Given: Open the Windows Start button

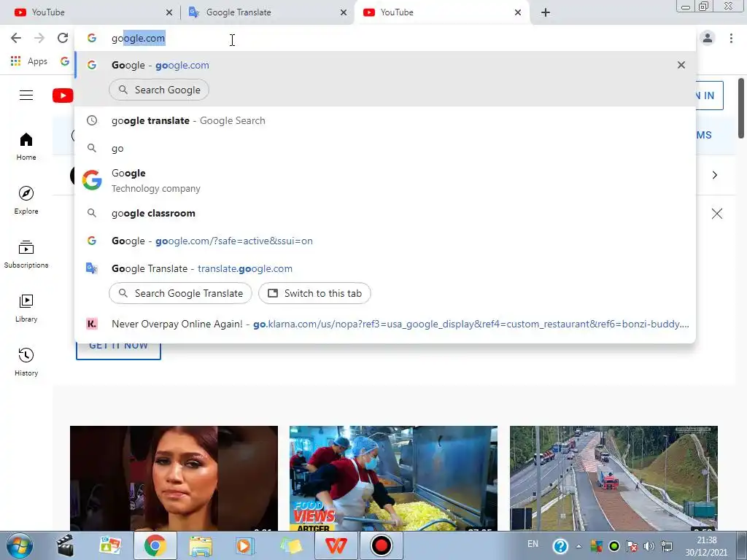Looking at the screenshot, I should (x=20, y=545).
